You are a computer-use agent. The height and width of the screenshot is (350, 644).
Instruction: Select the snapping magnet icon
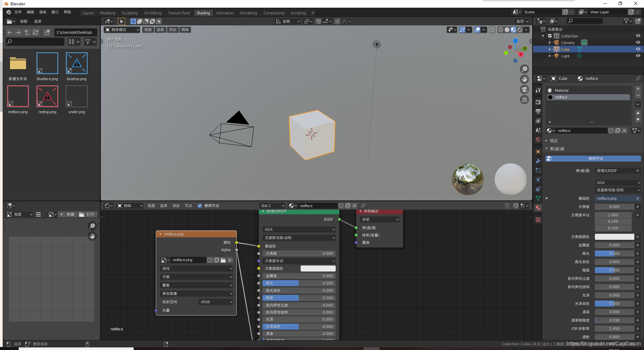pos(318,21)
